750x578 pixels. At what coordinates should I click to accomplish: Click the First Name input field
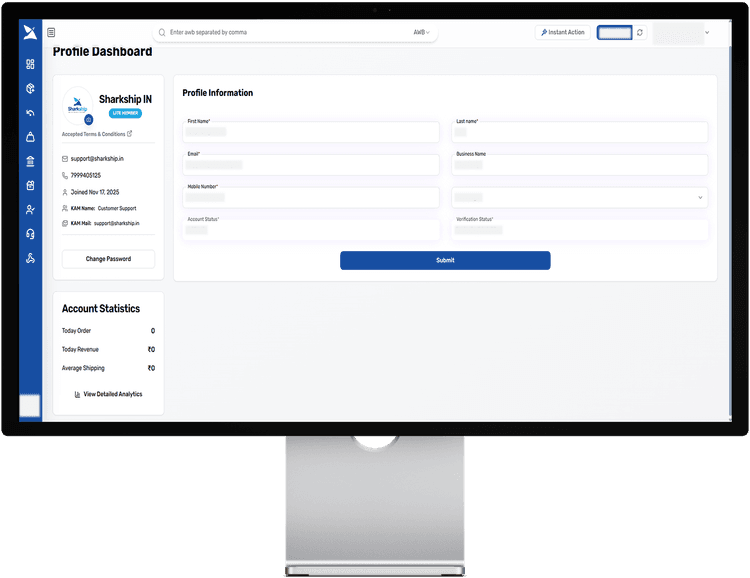pyautogui.click(x=311, y=132)
